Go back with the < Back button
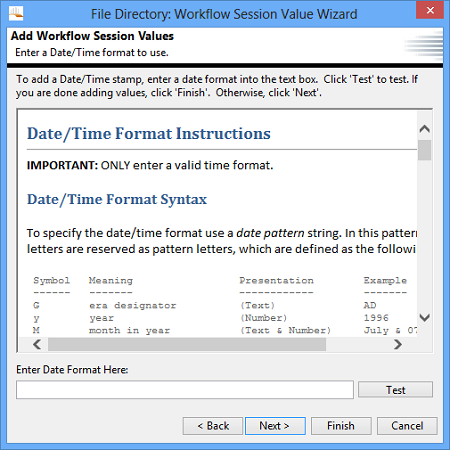This screenshot has width=450, height=450. point(213,426)
